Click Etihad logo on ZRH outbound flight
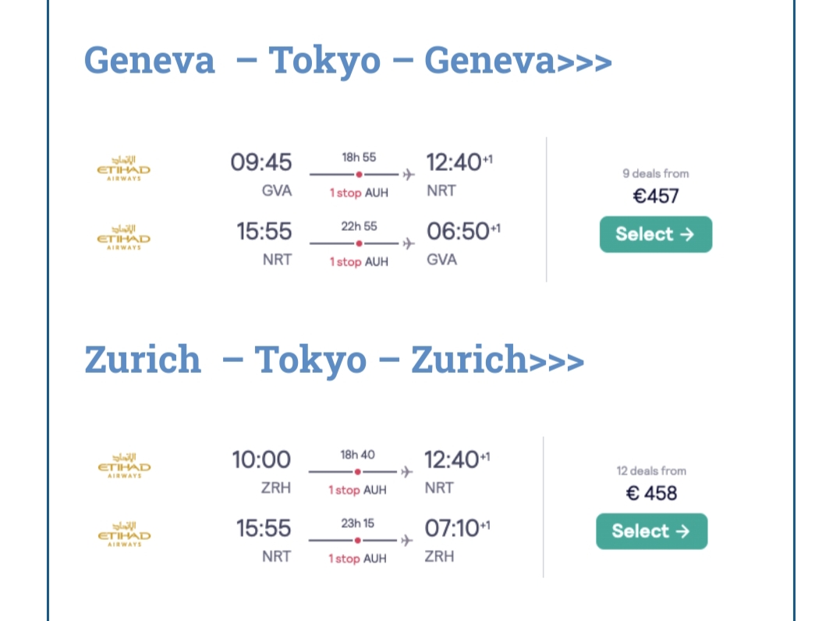This screenshot has width=840, height=621. 124,466
